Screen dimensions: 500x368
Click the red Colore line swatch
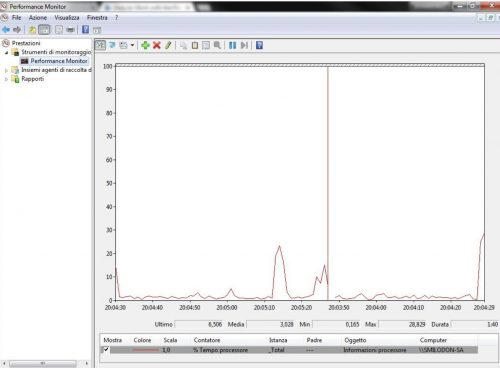coord(145,350)
